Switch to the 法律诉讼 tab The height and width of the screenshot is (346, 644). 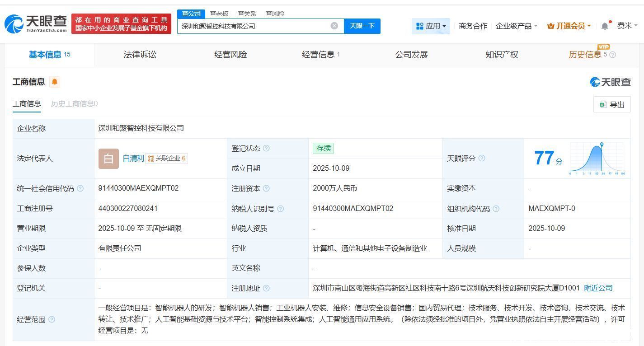140,55
